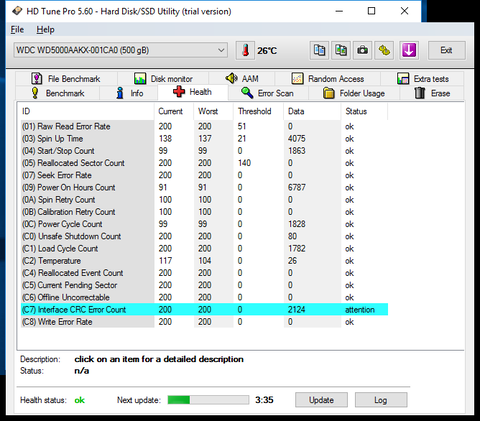Select the (C6) Offline Uncorrectable row
480x421 pixels.
pos(204,297)
